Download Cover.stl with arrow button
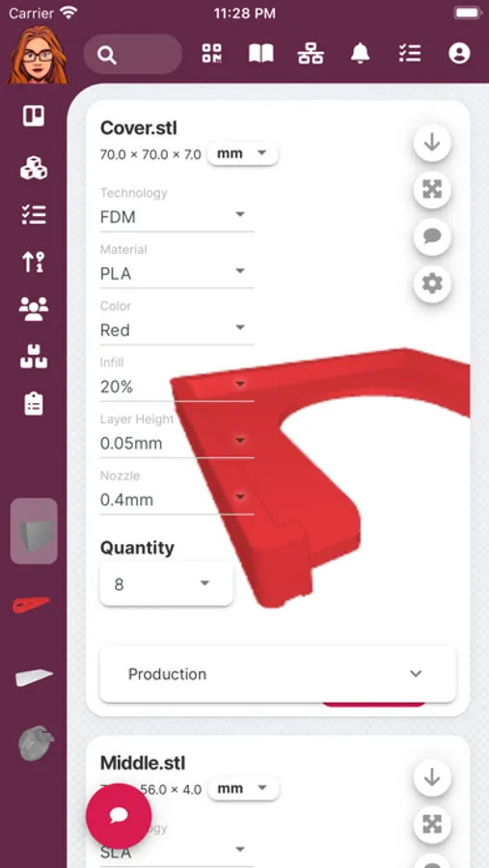 432,143
